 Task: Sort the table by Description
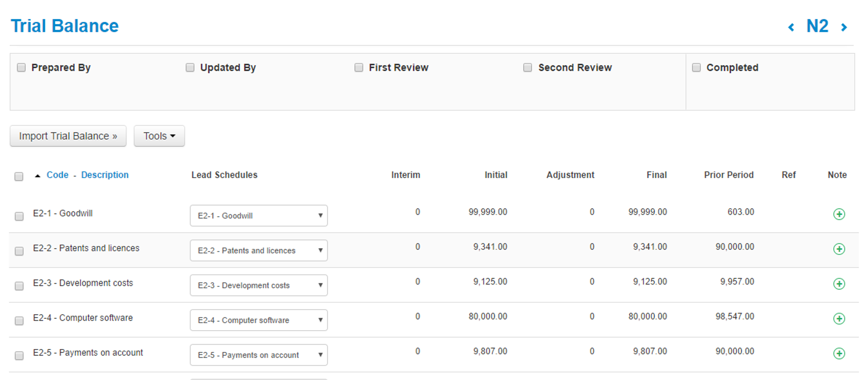point(105,175)
